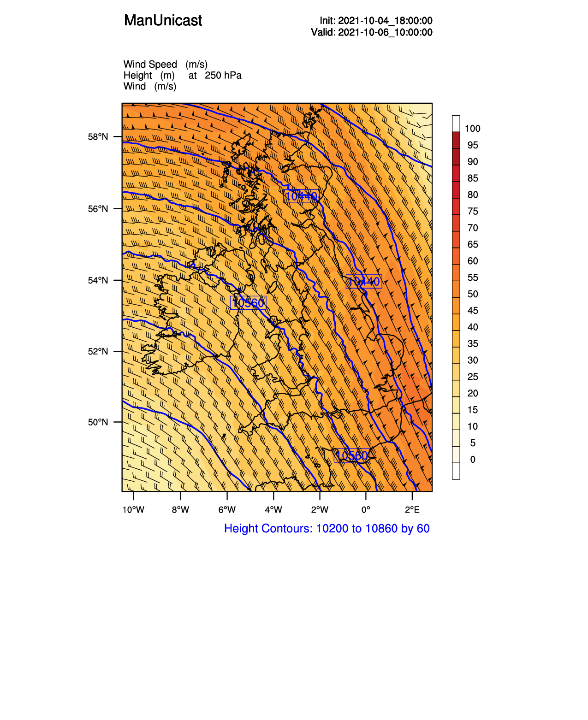Pick the dark red swatch between 95 and 100
Image resolution: width=588 pixels, height=720 pixels.
(x=456, y=140)
